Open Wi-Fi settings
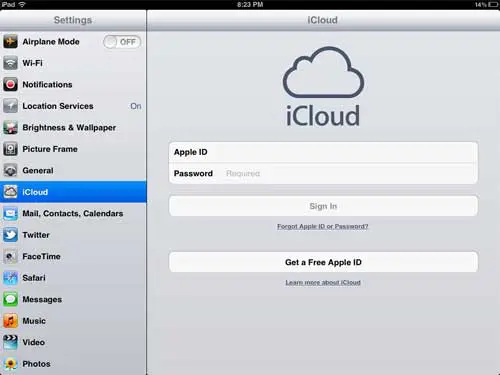This screenshot has width=500, height=375. tap(73, 63)
